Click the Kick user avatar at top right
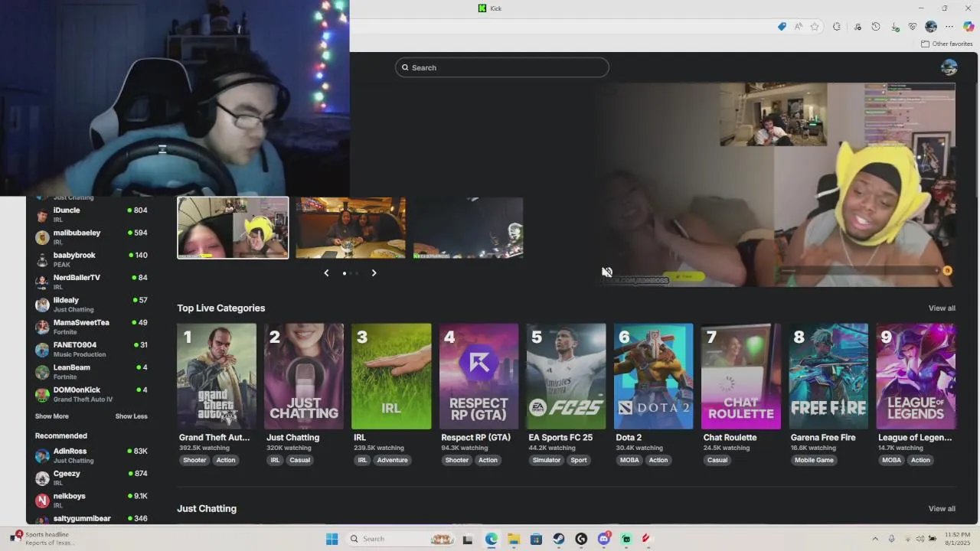The height and width of the screenshot is (551, 980). 949,67
